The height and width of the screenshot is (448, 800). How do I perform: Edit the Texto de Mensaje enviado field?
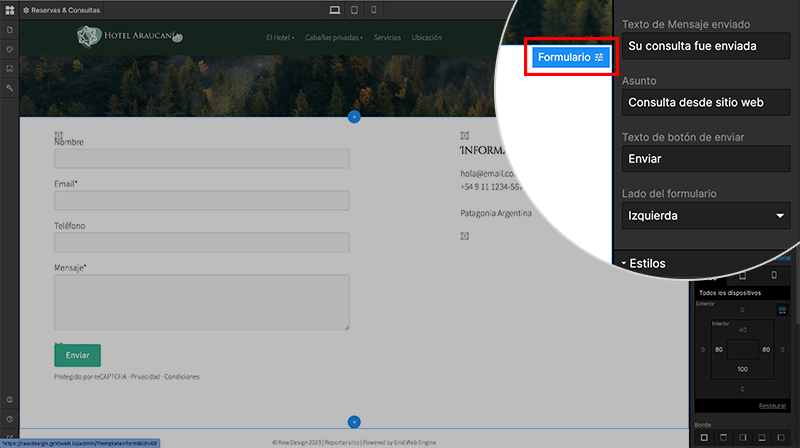(706, 46)
